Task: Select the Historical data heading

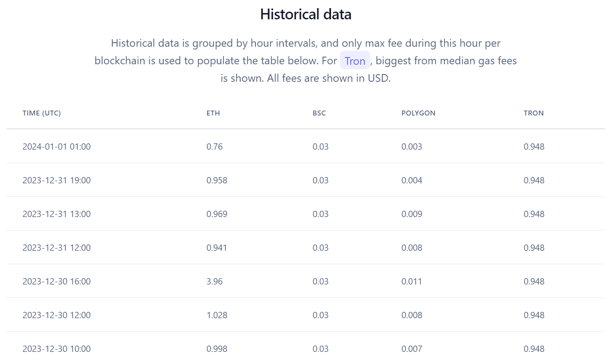Action: (x=306, y=14)
